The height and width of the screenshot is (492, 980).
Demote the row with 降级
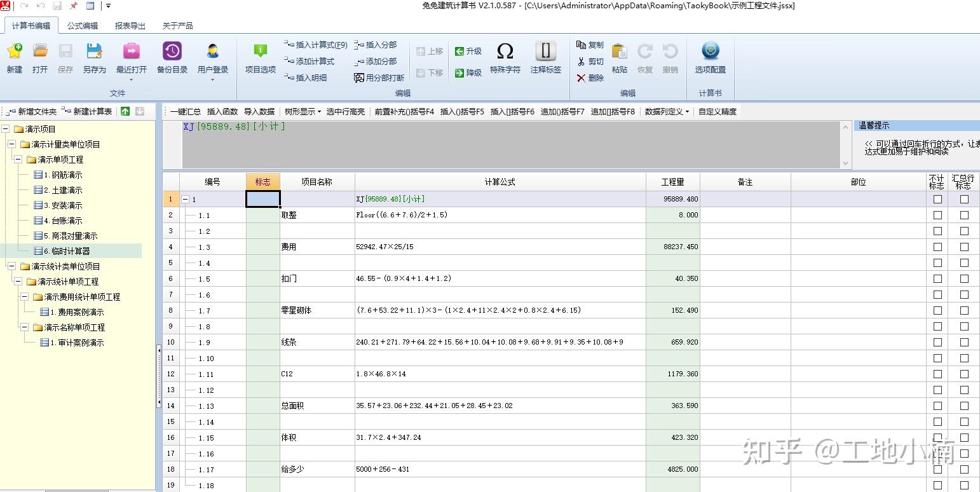point(468,73)
